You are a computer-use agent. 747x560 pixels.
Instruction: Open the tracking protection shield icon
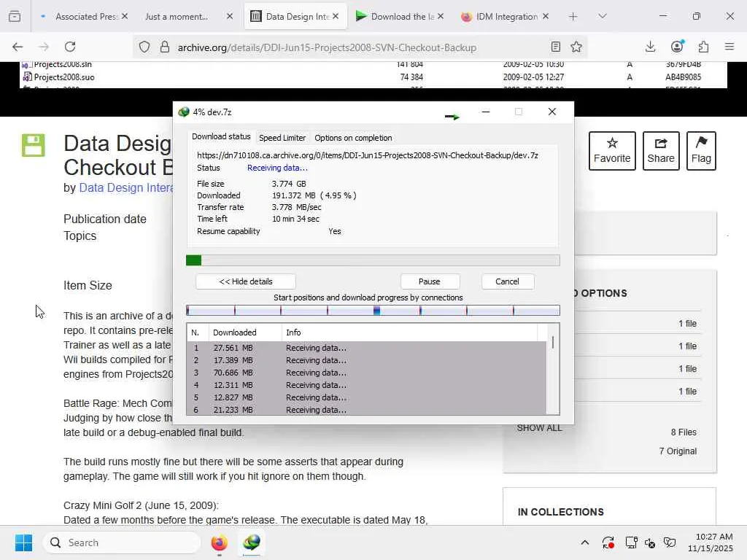(x=144, y=47)
